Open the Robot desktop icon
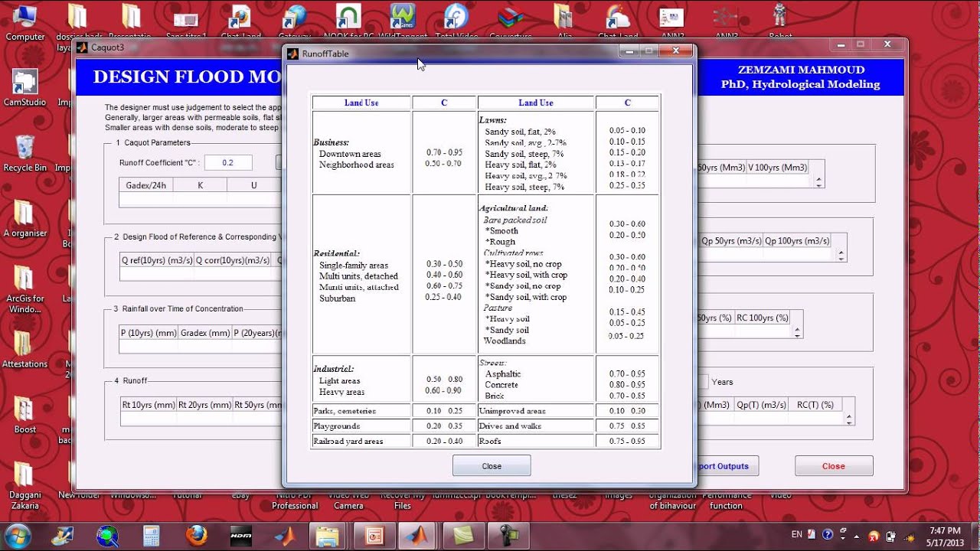 tap(780, 23)
